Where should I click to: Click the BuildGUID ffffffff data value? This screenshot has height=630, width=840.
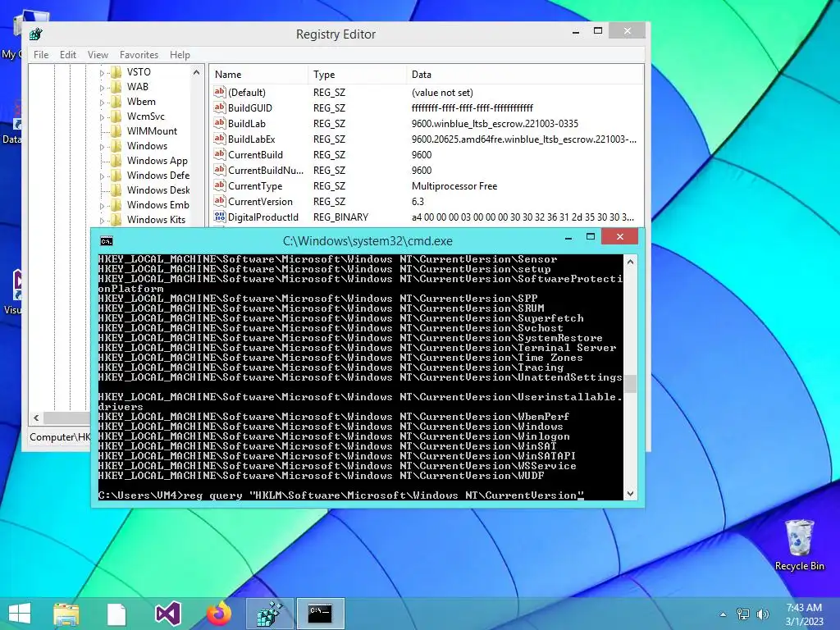pos(472,108)
